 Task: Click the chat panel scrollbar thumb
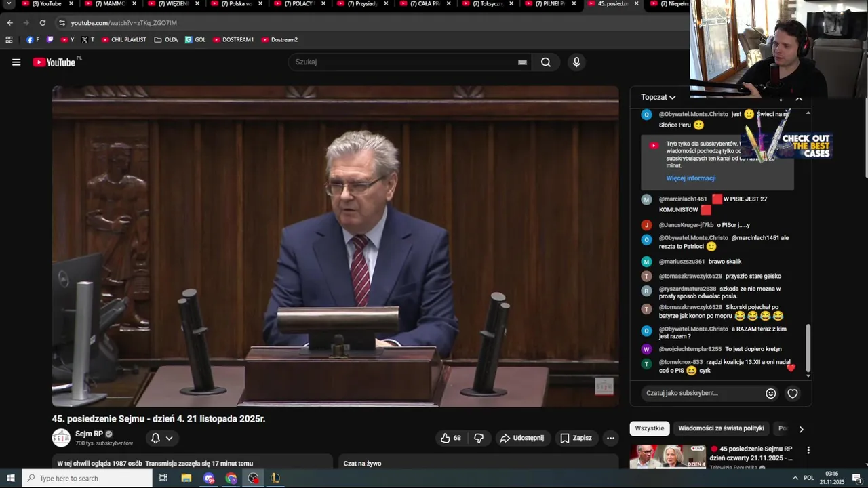[808, 347]
